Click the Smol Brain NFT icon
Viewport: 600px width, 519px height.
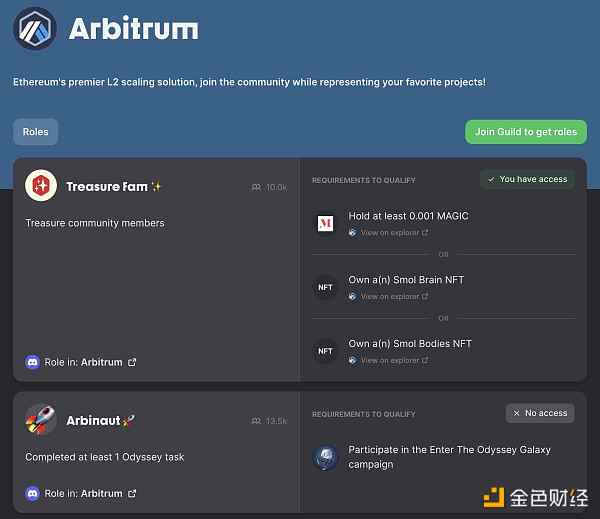tap(325, 287)
